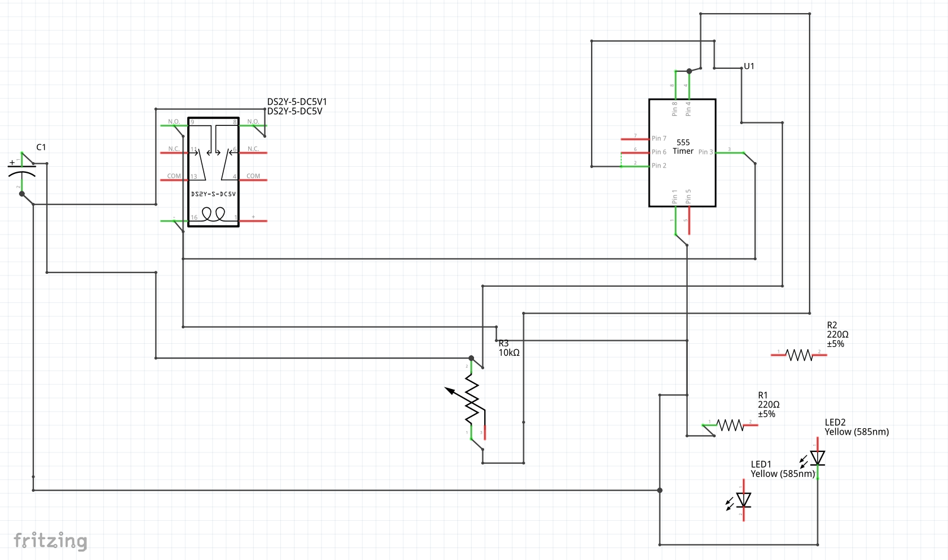Click Pin 5 of the 555 Timer
Image resolution: width=948 pixels, height=560 pixels.
tap(689, 221)
